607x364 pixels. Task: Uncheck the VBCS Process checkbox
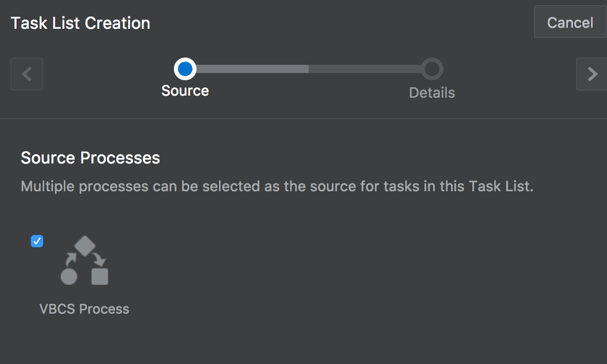coord(37,241)
